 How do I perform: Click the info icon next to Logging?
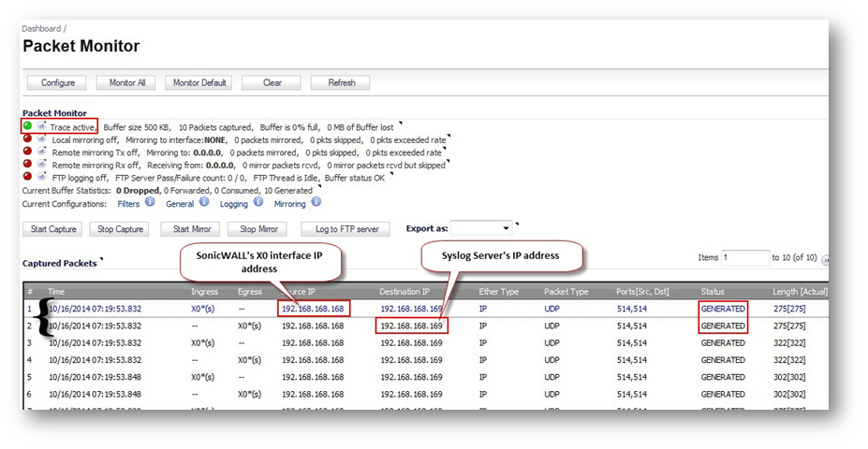(x=257, y=202)
